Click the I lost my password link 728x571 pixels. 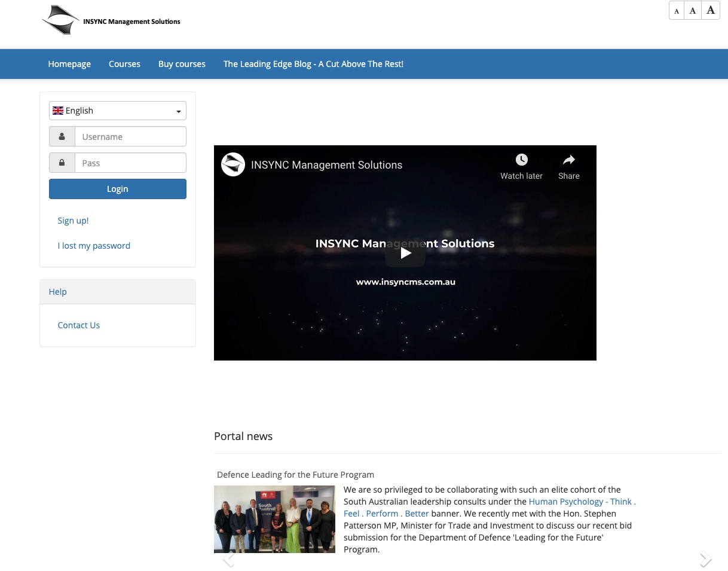[94, 246]
